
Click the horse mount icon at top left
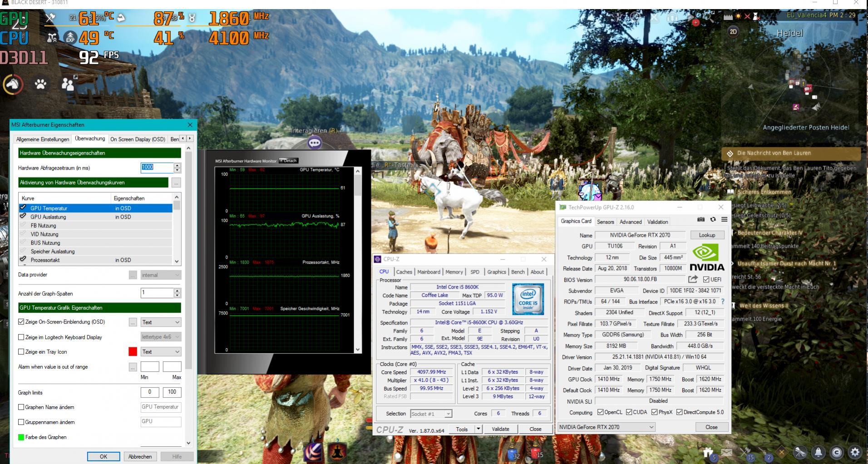click(x=13, y=84)
